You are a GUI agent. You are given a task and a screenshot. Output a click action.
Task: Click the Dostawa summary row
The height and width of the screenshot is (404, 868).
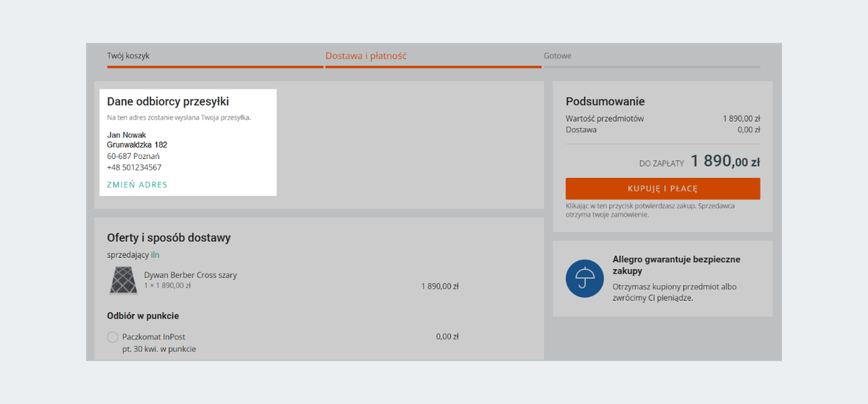coord(663,130)
